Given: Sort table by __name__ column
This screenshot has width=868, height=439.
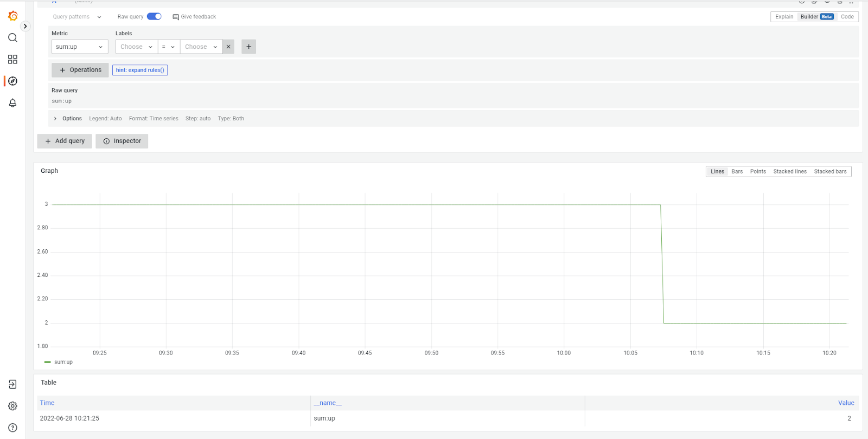Looking at the screenshot, I should (328, 403).
